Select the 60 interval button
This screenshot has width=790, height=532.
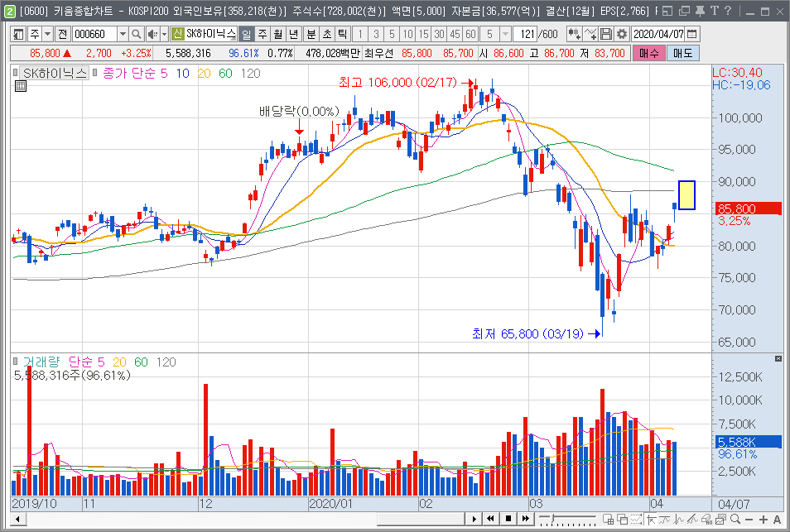click(x=470, y=34)
